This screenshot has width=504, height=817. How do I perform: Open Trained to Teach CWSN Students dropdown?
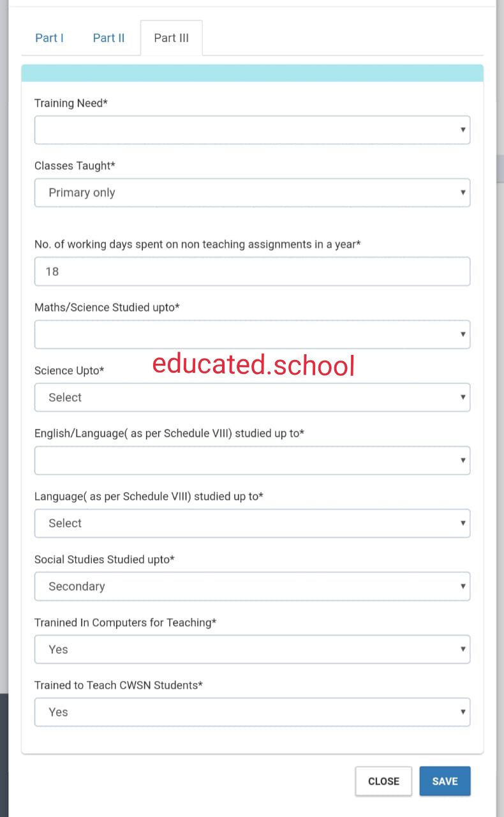[252, 712]
